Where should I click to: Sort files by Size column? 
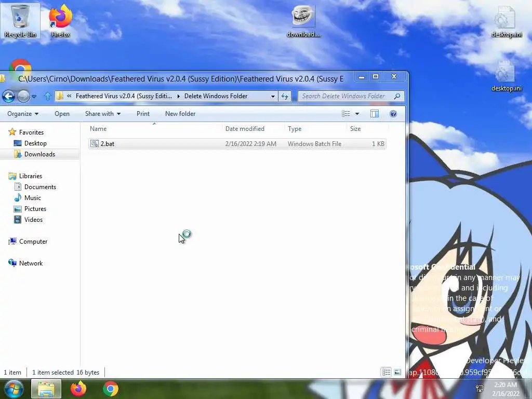tap(367, 129)
